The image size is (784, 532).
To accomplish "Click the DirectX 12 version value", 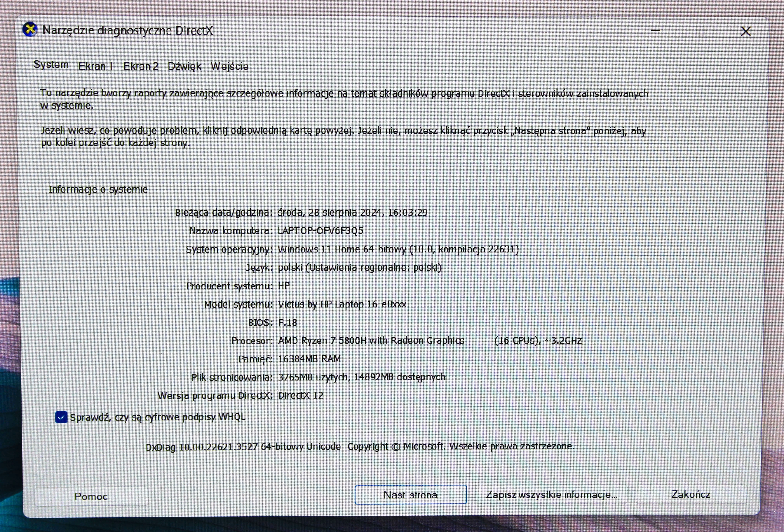I will click(x=301, y=395).
